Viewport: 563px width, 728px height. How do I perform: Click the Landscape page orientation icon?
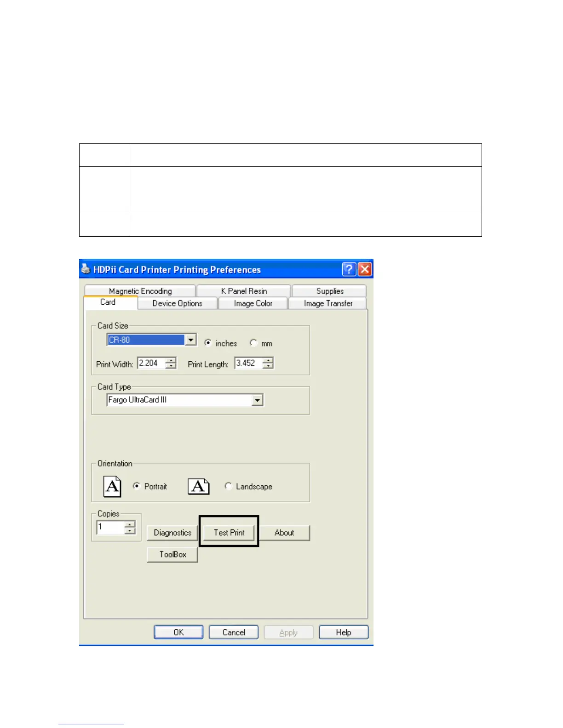click(x=199, y=486)
